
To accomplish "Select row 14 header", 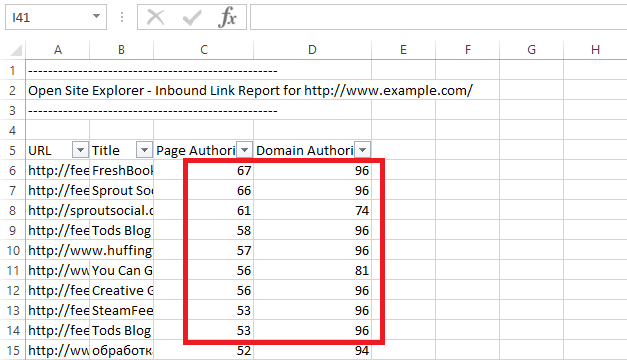I will (13, 330).
